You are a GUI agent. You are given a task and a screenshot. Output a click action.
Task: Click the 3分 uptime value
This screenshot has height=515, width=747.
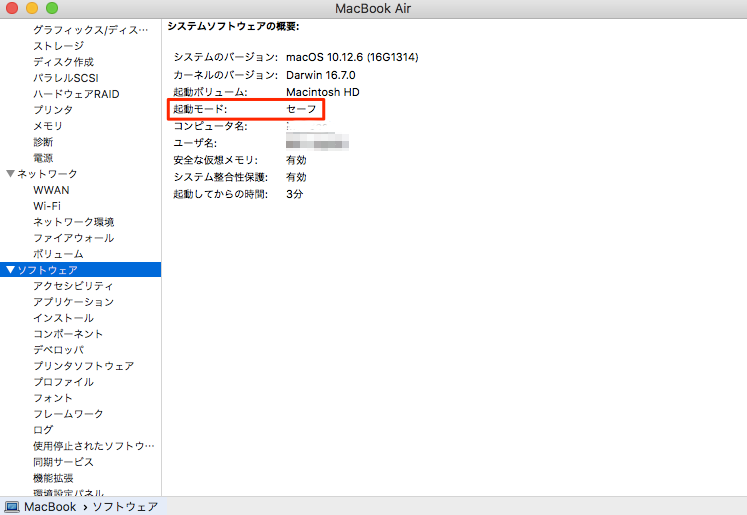tap(294, 194)
